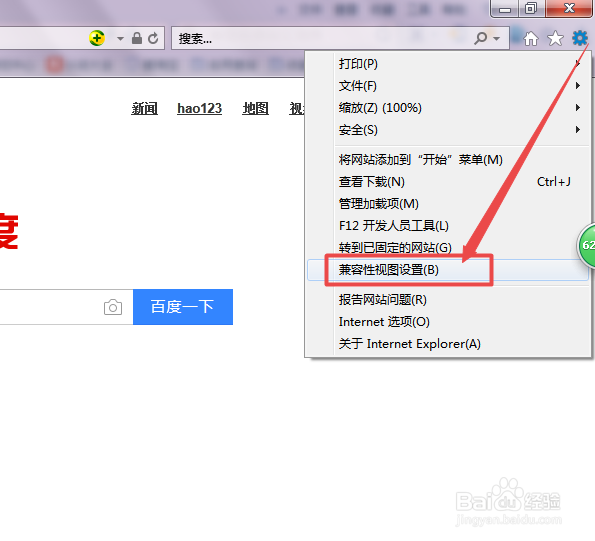Image resolution: width=595 pixels, height=541 pixels.
Task: Go to the Home page icon
Action: tap(531, 38)
